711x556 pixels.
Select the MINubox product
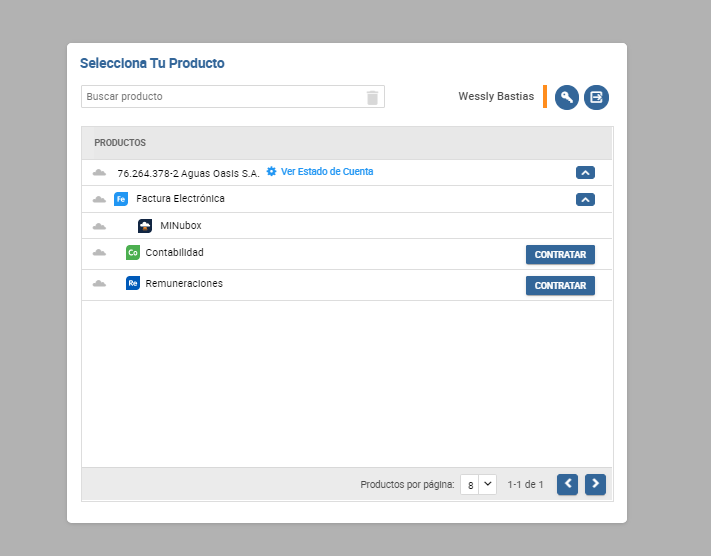[180, 226]
